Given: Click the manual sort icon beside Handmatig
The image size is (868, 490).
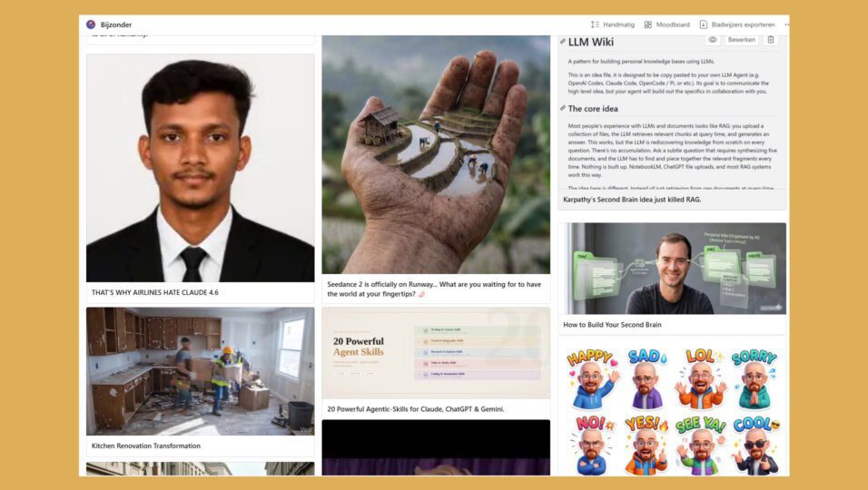Looking at the screenshot, I should tap(595, 24).
